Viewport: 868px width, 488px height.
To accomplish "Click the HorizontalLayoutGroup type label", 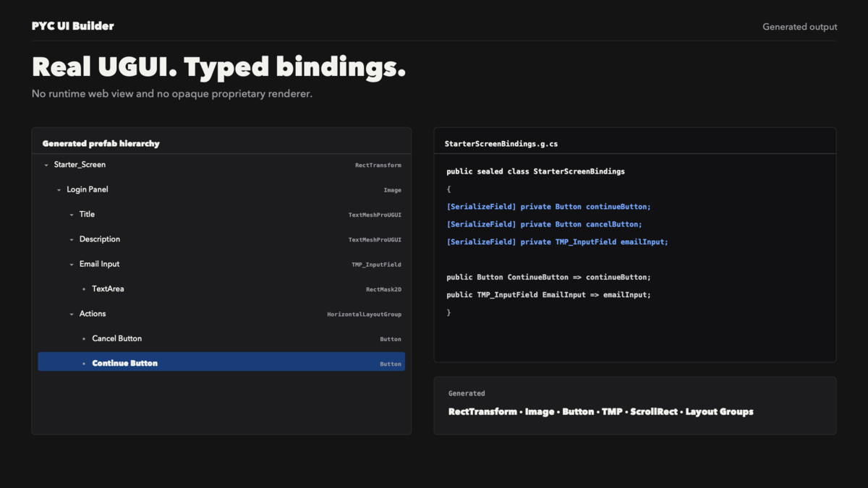I will [x=364, y=314].
